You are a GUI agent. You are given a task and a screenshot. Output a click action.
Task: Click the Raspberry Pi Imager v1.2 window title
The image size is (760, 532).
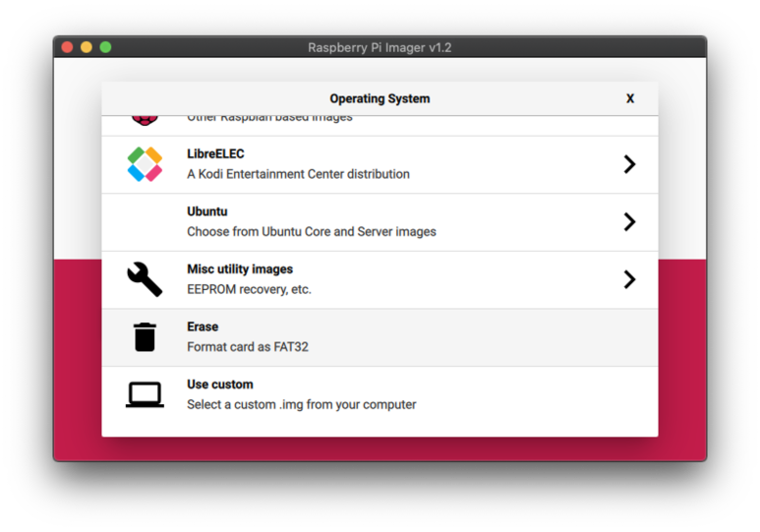[x=380, y=47]
